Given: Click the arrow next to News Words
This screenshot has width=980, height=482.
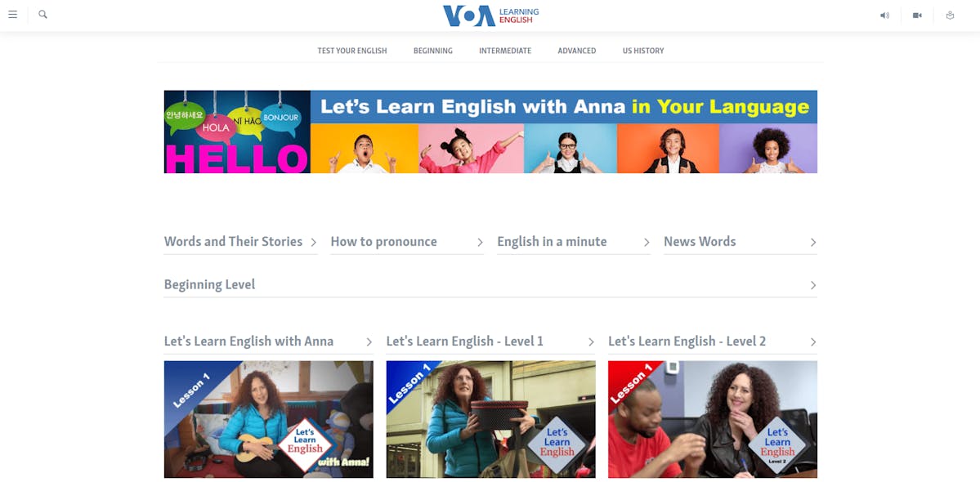Looking at the screenshot, I should click(813, 243).
